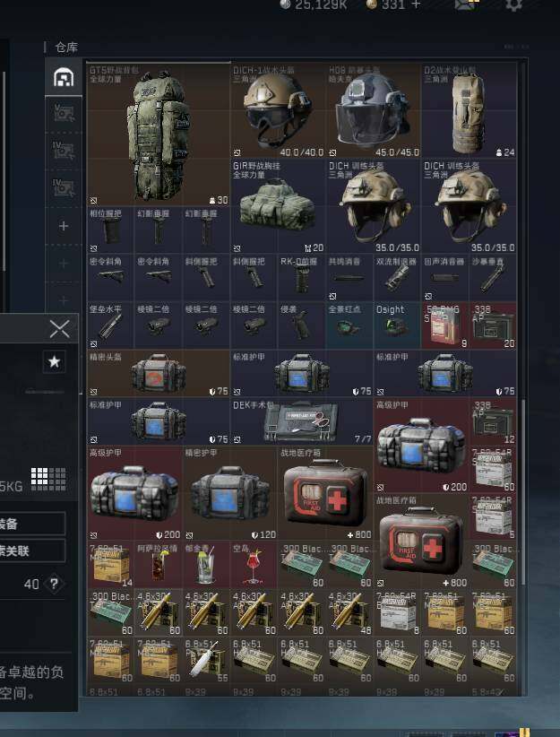
Task: Select the 7.62x54R stack of 8
Action: coord(397,612)
